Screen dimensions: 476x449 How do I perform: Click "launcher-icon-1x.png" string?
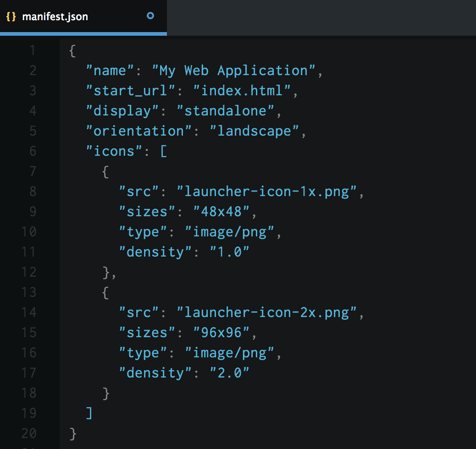pos(266,192)
